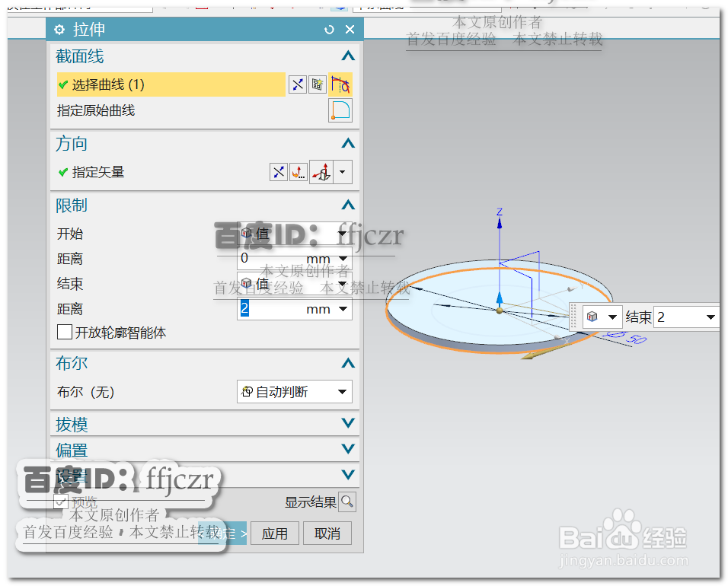Click the curve rule icon beside 选择曲线
The width and height of the screenshot is (728, 586).
point(340,84)
